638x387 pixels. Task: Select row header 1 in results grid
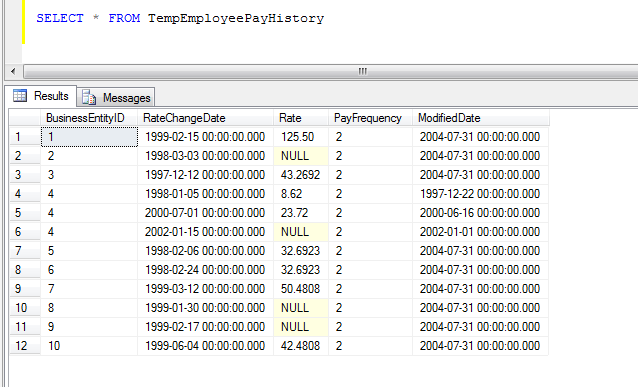pos(25,137)
